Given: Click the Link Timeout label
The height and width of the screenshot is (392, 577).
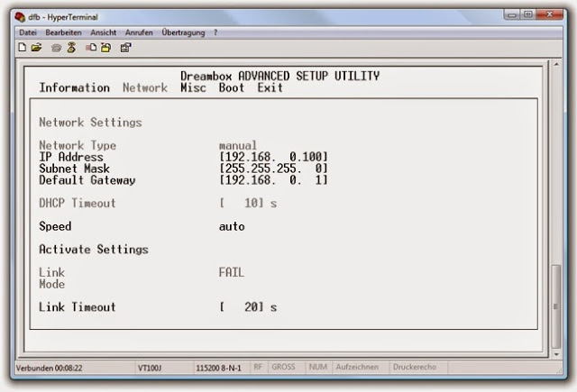Looking at the screenshot, I should (78, 306).
